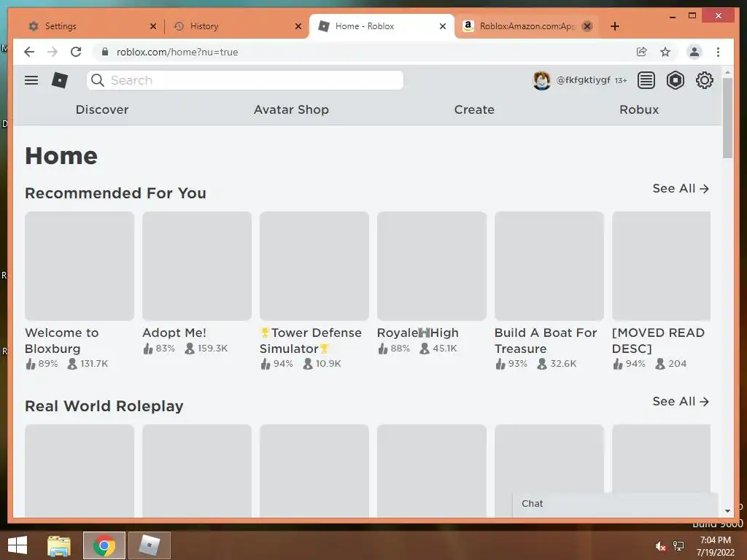Click the Welcome to Bloxburg title
747x560 pixels.
click(62, 341)
